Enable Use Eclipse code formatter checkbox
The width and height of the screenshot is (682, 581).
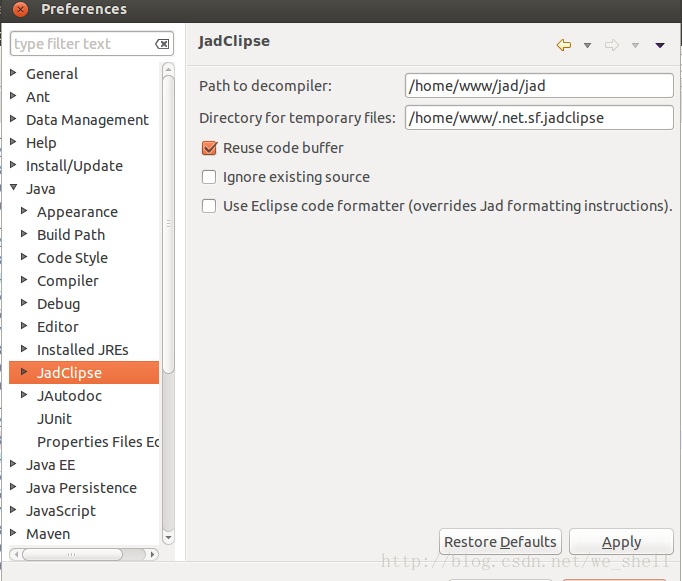tap(209, 206)
